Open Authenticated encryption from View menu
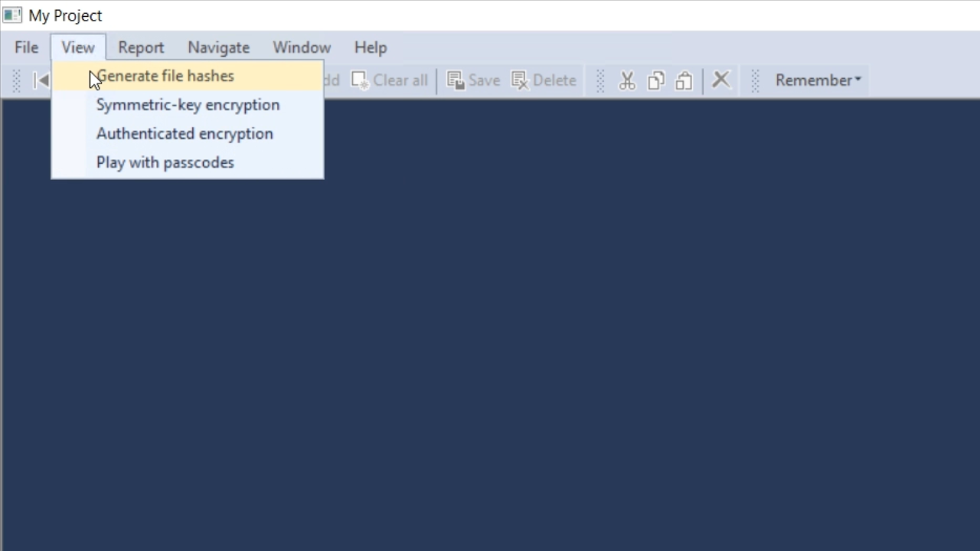 coord(185,134)
